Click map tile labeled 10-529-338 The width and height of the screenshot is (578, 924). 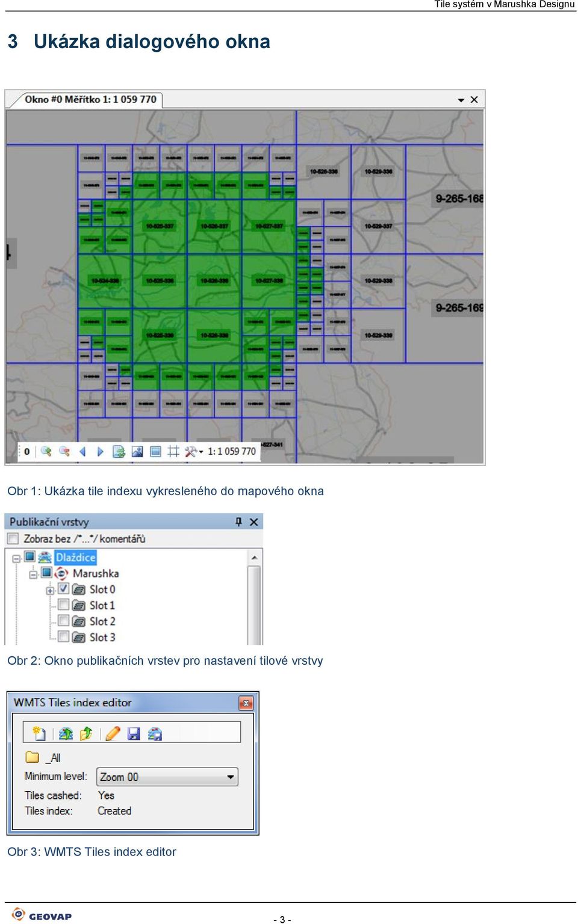pos(378,281)
